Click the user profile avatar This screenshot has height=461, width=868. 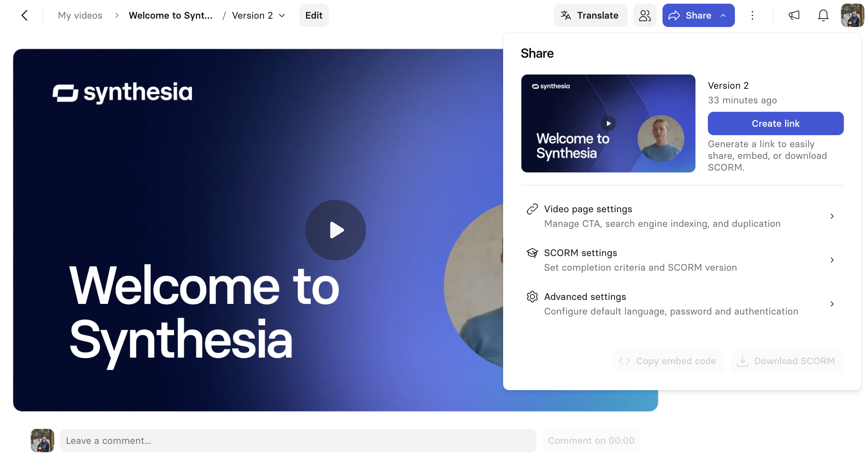[852, 15]
